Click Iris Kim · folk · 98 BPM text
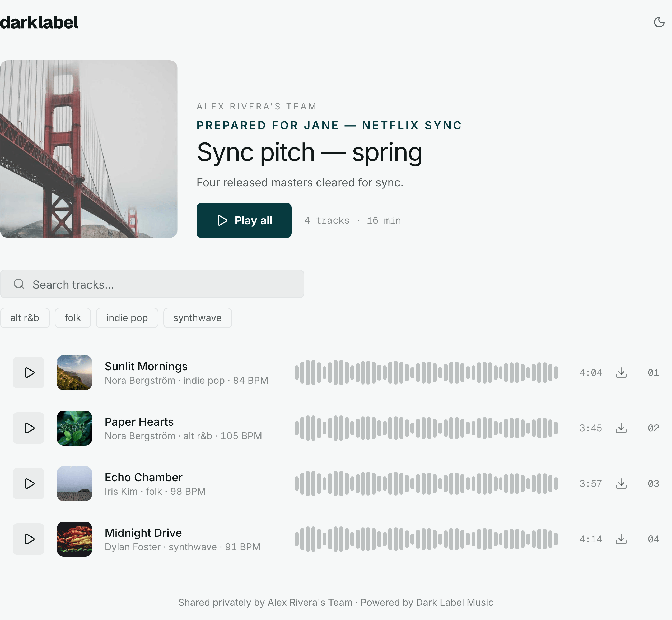Screen dimensions: 672x620 (x=155, y=492)
